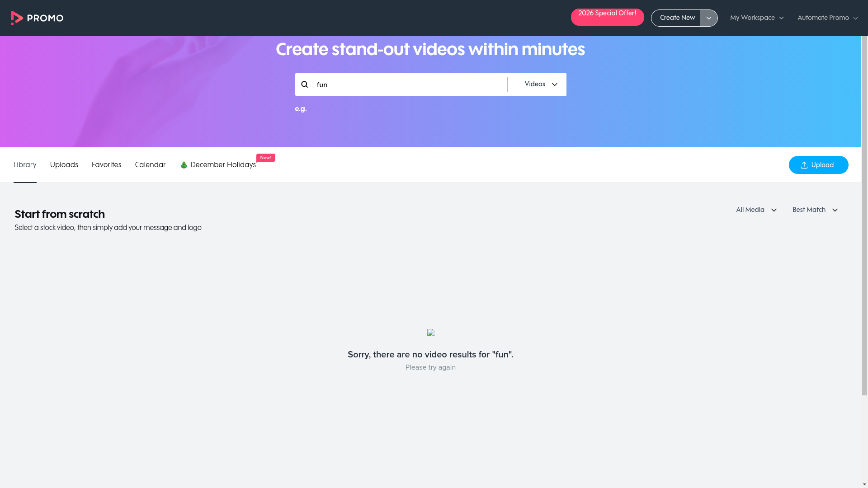Open the Automate Promo menu
This screenshot has width=868, height=488.
point(827,18)
